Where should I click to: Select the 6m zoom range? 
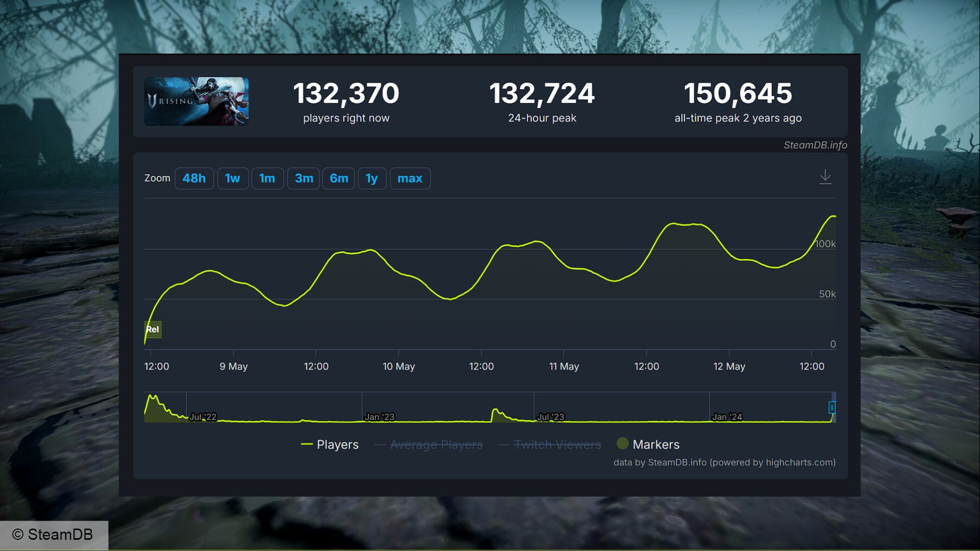click(339, 178)
